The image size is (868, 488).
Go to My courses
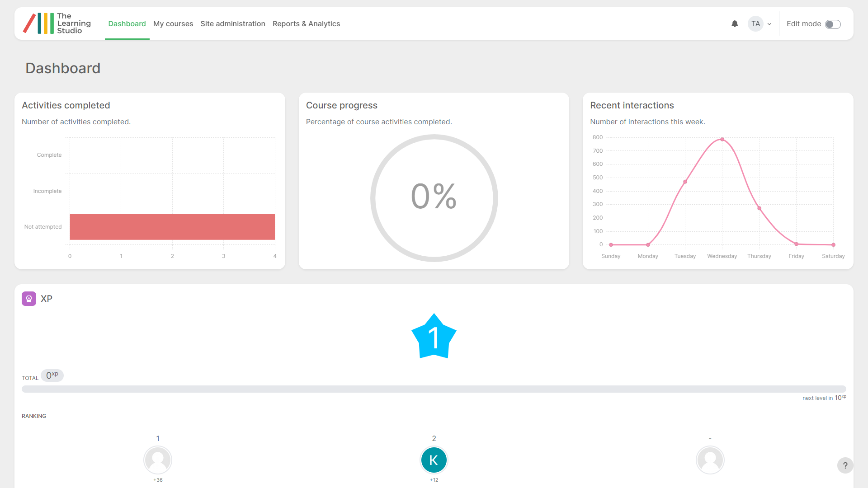pyautogui.click(x=173, y=23)
